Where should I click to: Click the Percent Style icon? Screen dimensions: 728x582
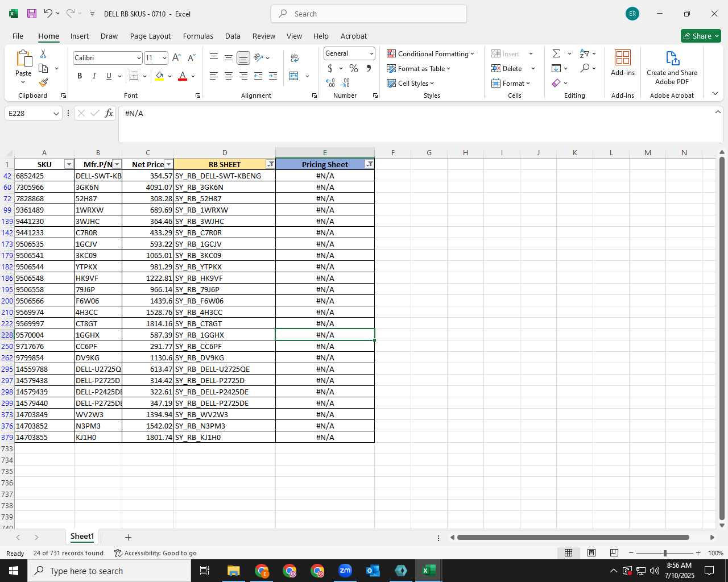pos(354,68)
